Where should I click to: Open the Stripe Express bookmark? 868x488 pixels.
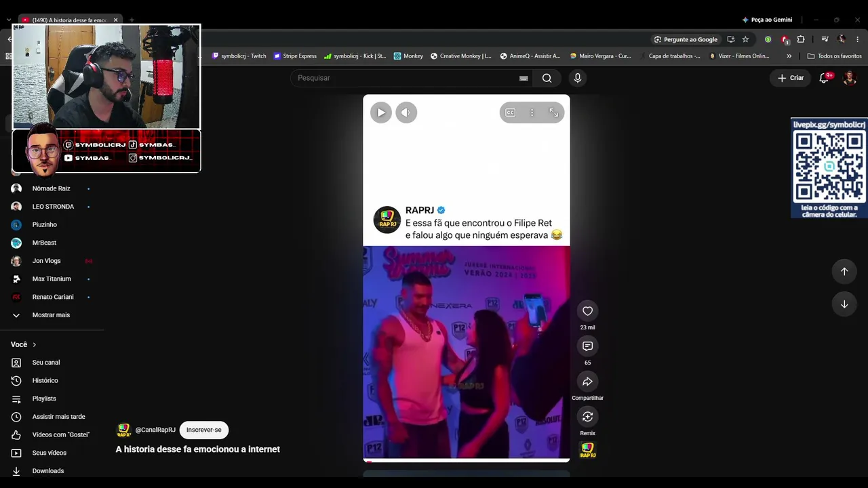click(x=295, y=56)
